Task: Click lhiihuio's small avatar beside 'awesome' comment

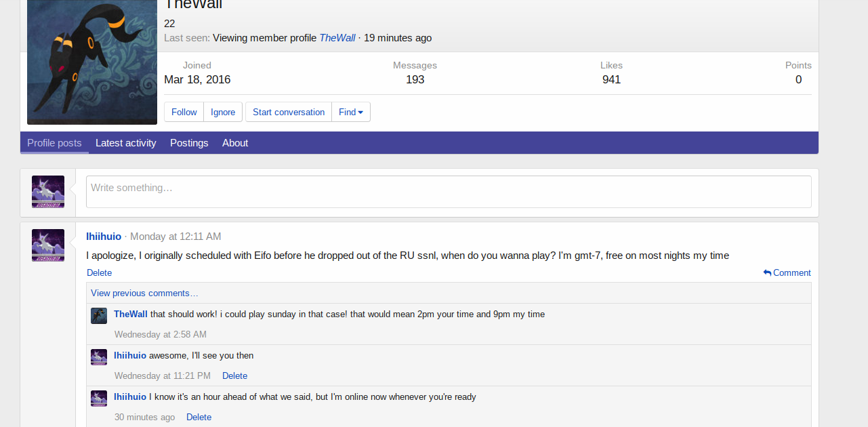Action: pos(99,357)
